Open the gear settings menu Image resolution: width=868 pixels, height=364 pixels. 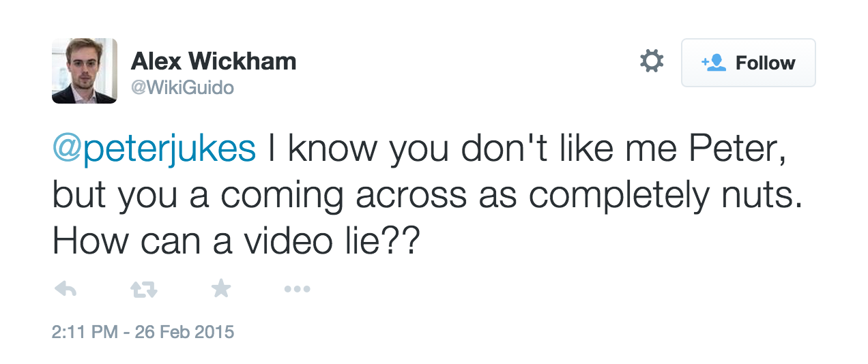(651, 62)
